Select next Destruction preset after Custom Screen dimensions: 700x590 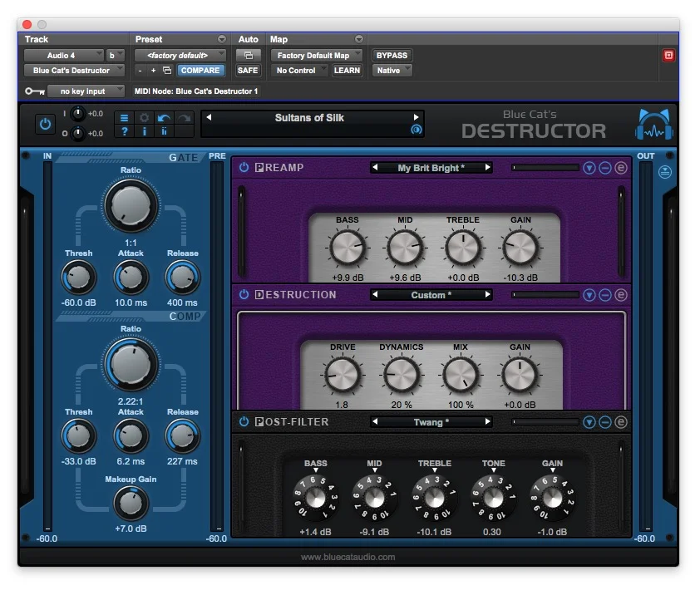[x=487, y=294]
